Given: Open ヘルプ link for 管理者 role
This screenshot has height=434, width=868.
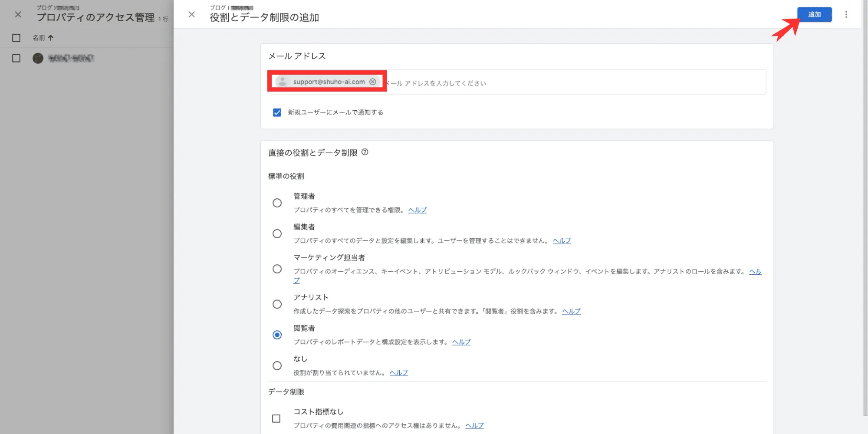Looking at the screenshot, I should tap(418, 210).
